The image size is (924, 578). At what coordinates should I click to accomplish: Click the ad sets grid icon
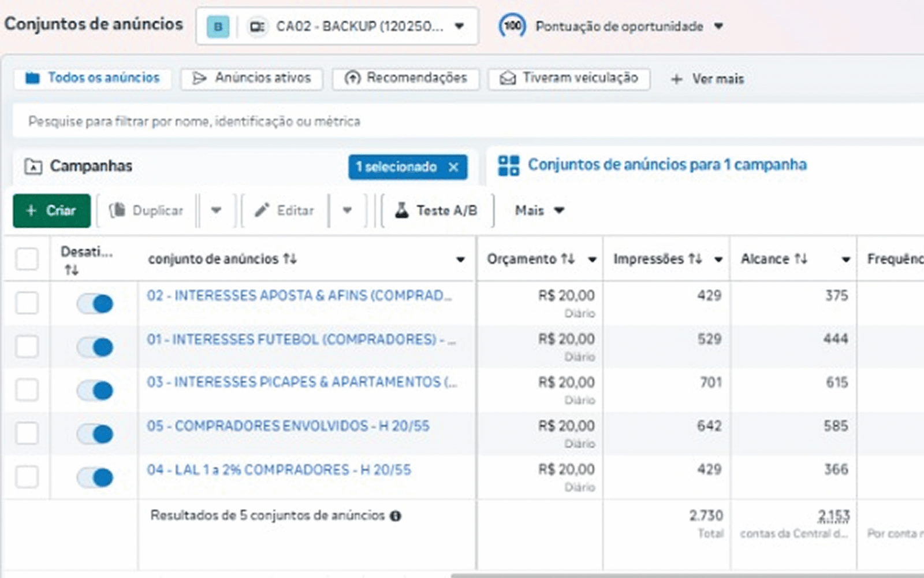(x=508, y=165)
